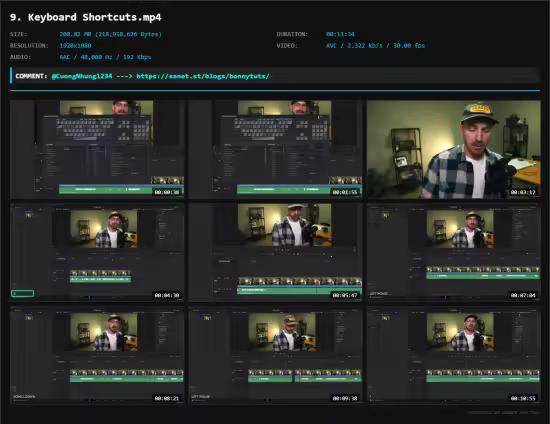Open thumbnail with timestamp 00:00:38

click(97, 150)
